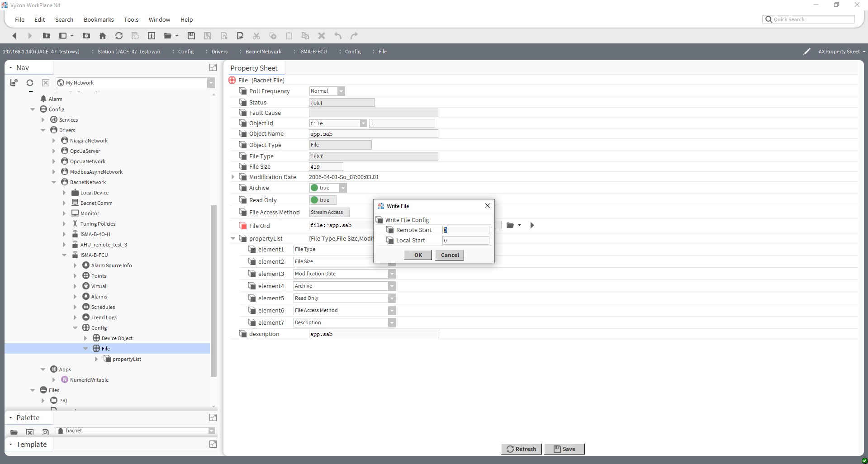This screenshot has width=868, height=464.
Task: Toggle the Archive true indicator
Action: pos(314,188)
